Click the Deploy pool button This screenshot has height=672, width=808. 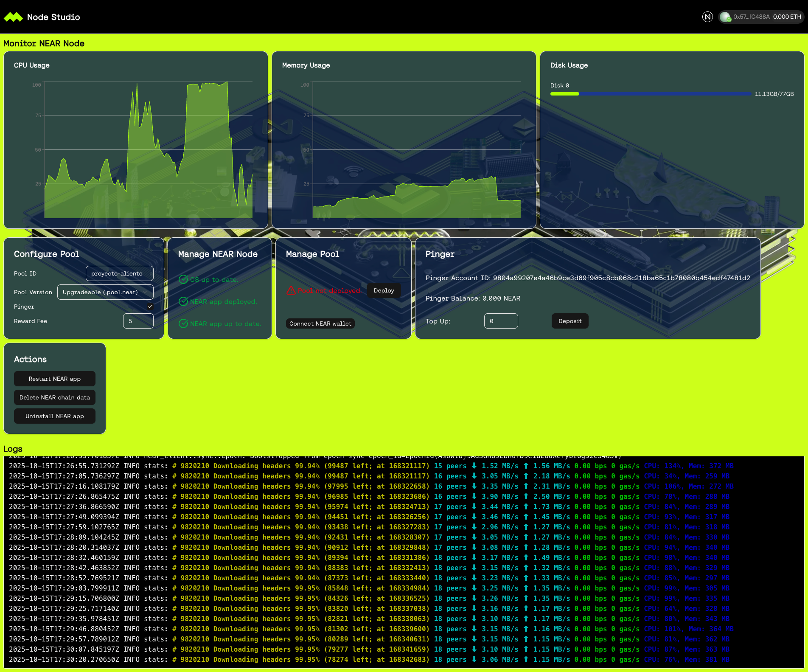pyautogui.click(x=384, y=290)
